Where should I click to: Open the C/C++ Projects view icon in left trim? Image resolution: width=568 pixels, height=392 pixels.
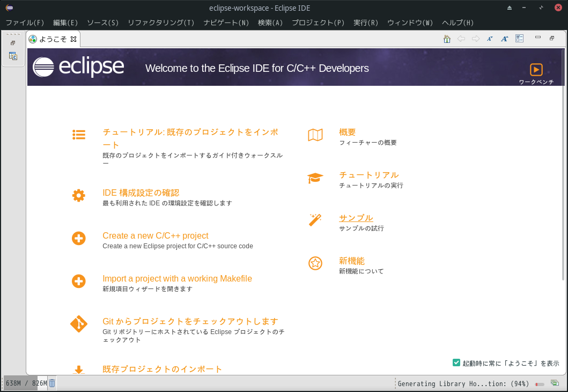tap(13, 56)
